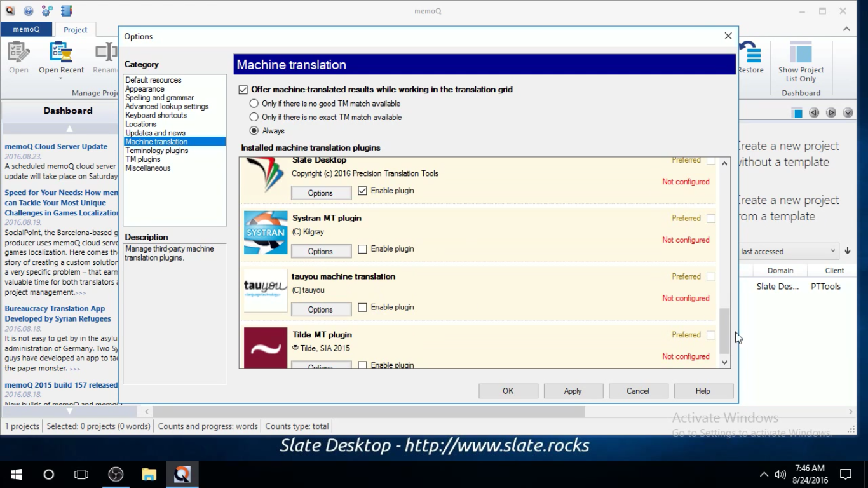This screenshot has height=488, width=868.
Task: Check Enable plugin for Systran MT
Action: click(362, 249)
